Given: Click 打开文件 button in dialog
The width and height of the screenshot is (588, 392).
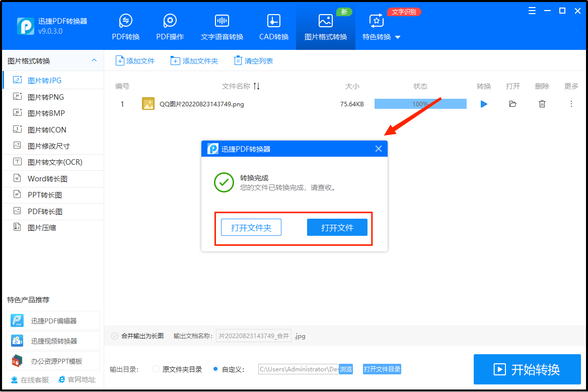Looking at the screenshot, I should tap(337, 228).
